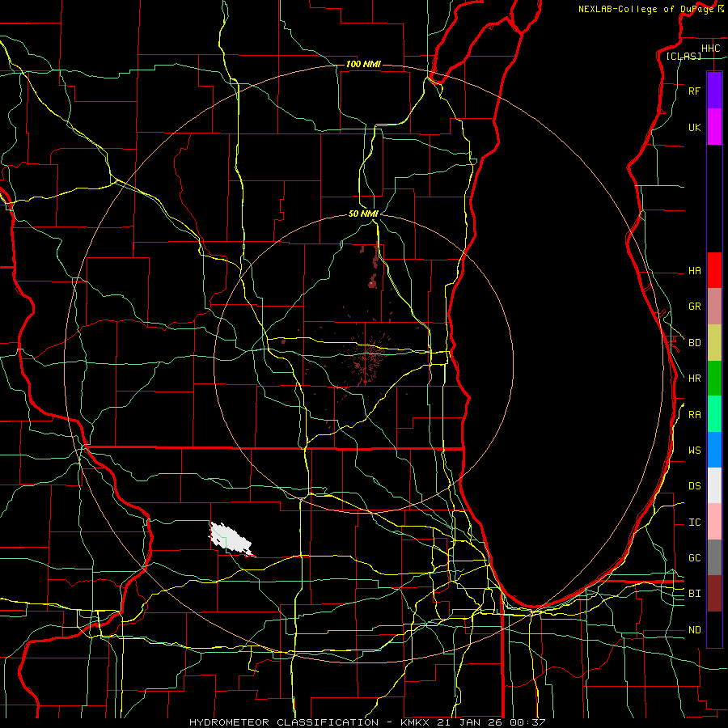The height and width of the screenshot is (728, 728).
Task: Click the '00:37' timestamp text
Action: pyautogui.click(x=527, y=722)
